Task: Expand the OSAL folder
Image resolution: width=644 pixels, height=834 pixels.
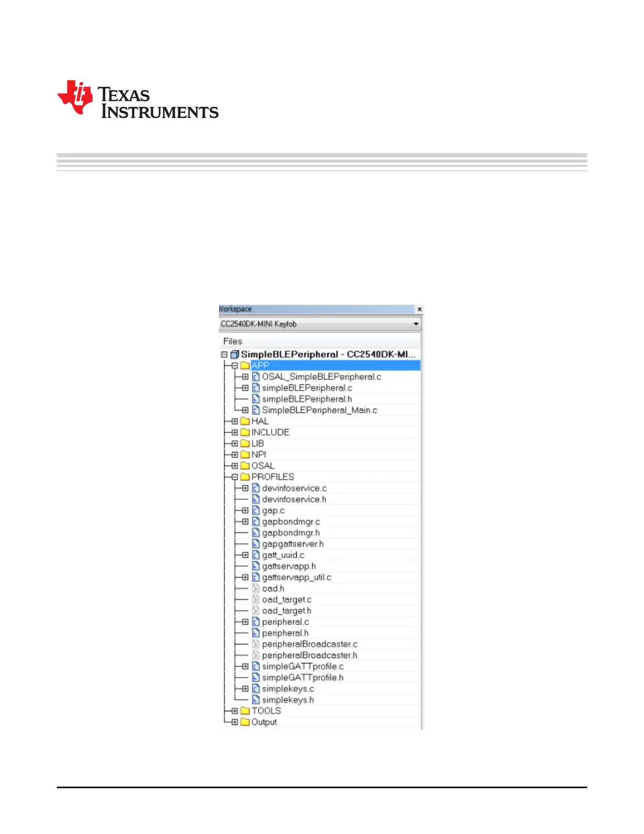Action: [235, 466]
